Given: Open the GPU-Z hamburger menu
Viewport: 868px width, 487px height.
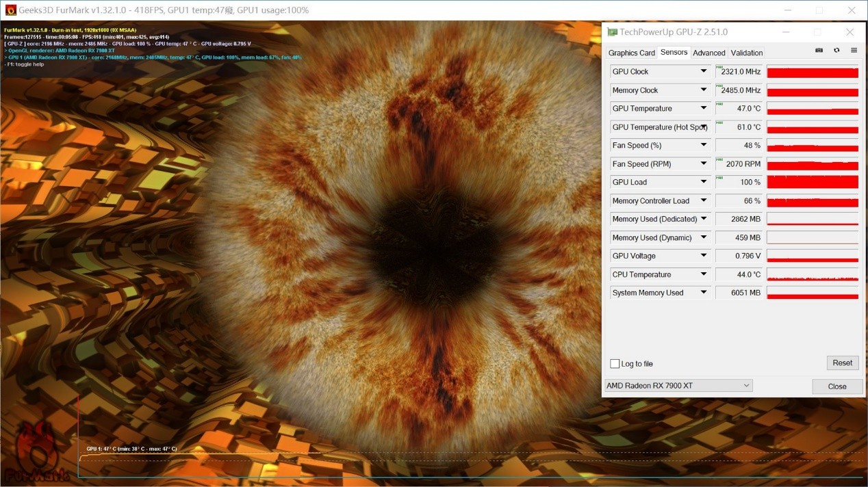Looking at the screenshot, I should click(x=854, y=51).
